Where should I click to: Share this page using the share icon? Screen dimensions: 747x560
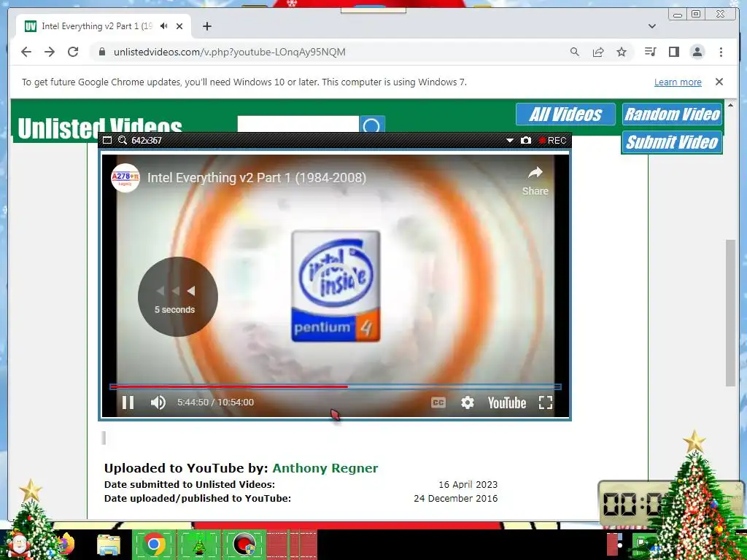598,52
